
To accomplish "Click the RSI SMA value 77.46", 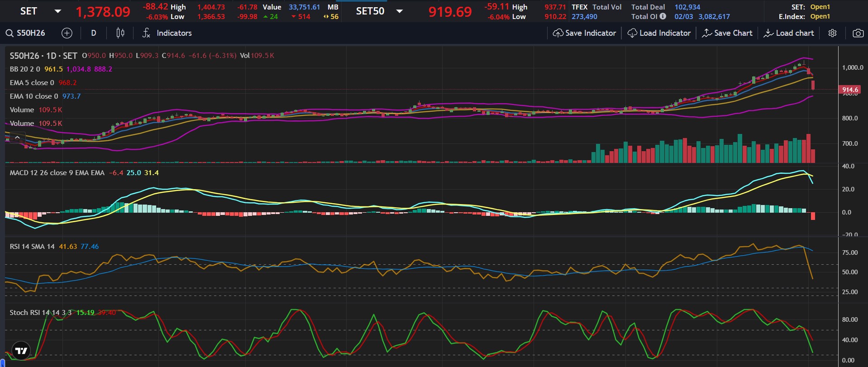I will pos(90,247).
